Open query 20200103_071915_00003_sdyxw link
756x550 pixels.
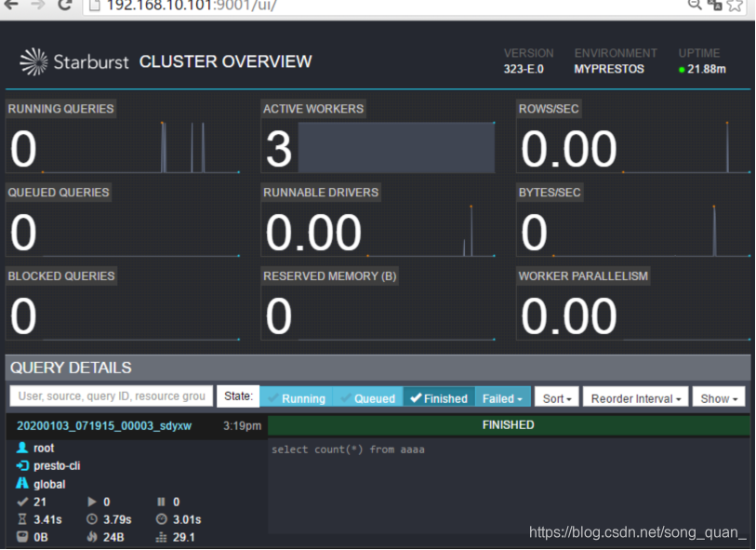[x=104, y=425]
